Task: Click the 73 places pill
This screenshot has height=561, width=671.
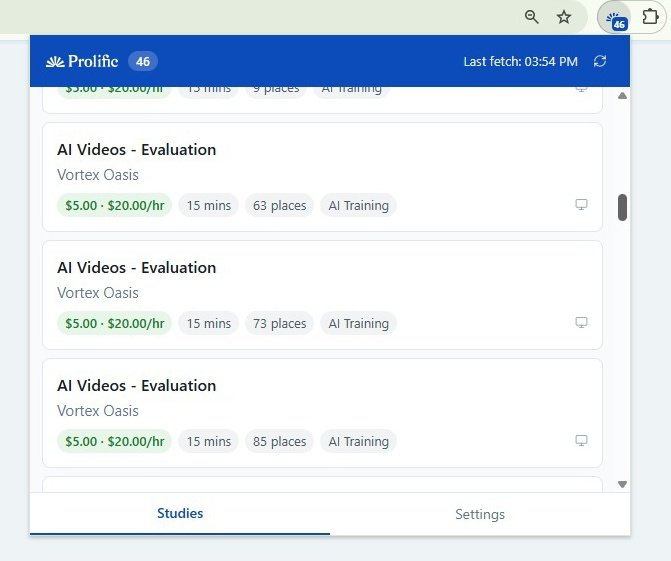Action: 279,324
